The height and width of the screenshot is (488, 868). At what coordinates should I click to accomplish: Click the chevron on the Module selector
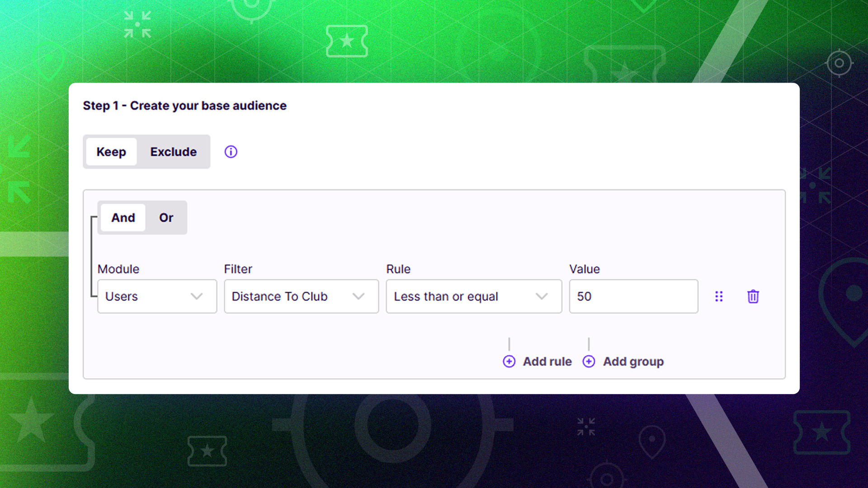196,296
